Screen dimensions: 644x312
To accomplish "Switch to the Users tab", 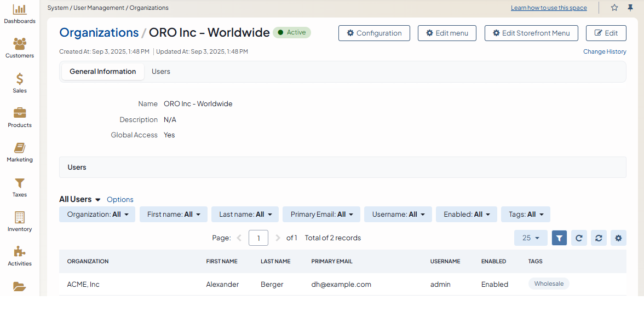I will pos(161,72).
